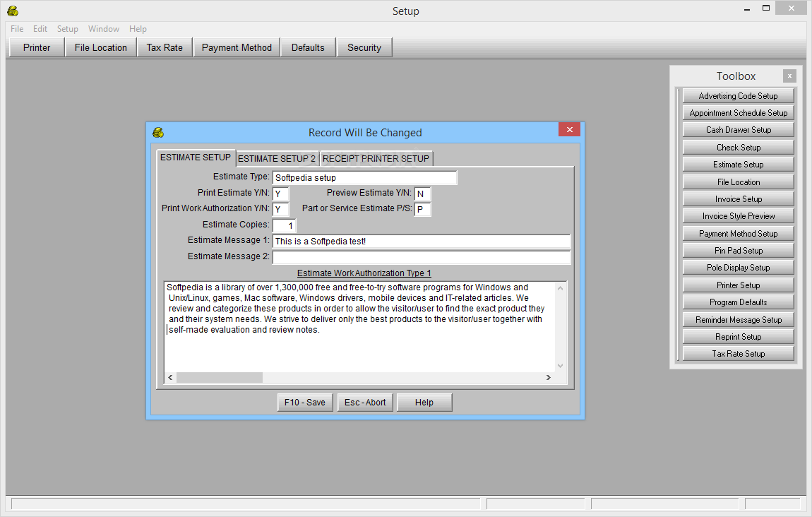Open Estimate Setup from Toolbox

point(738,165)
